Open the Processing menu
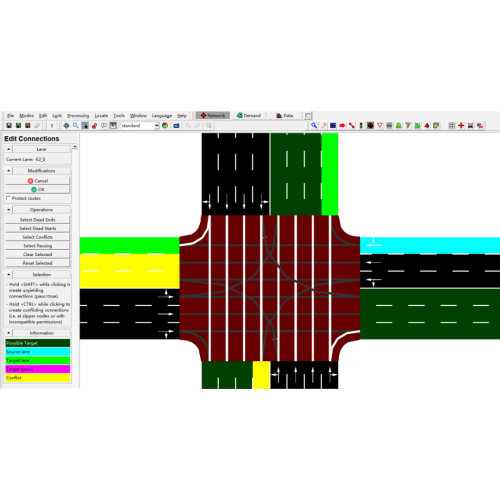This screenshot has width=500, height=500. point(78,116)
